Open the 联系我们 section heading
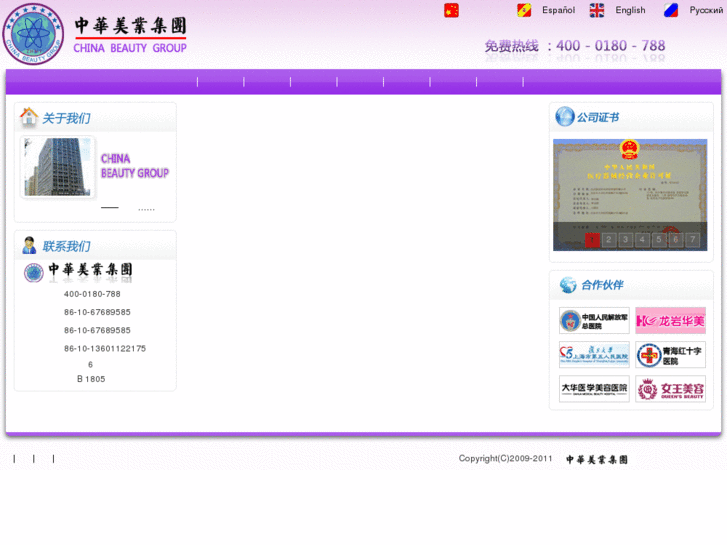Image resolution: width=727 pixels, height=545 pixels. [66, 246]
